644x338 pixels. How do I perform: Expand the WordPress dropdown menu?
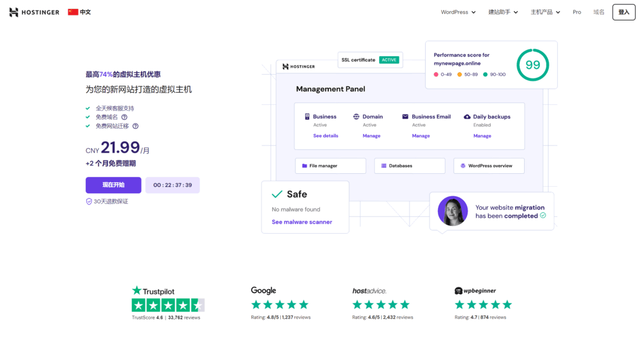point(458,12)
